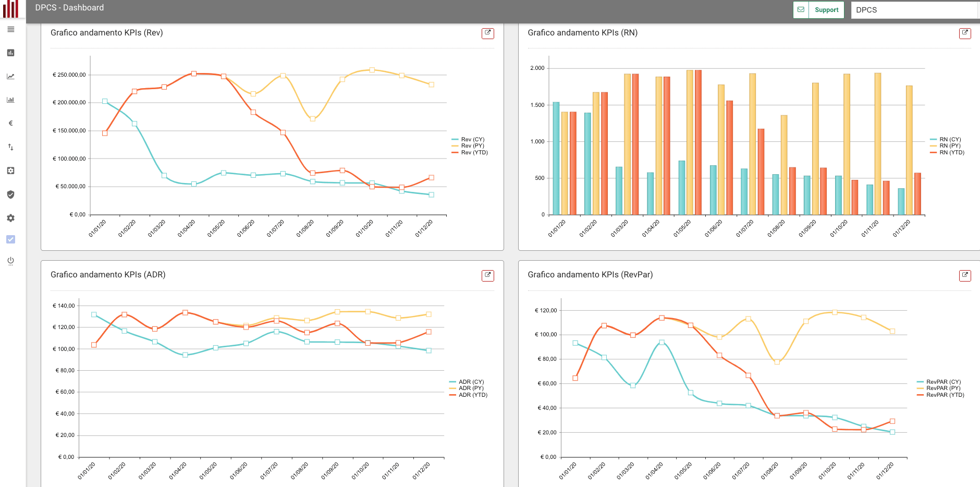980x487 pixels.
Task: Open the sidebar hamburger navigation menu
Action: 10,30
